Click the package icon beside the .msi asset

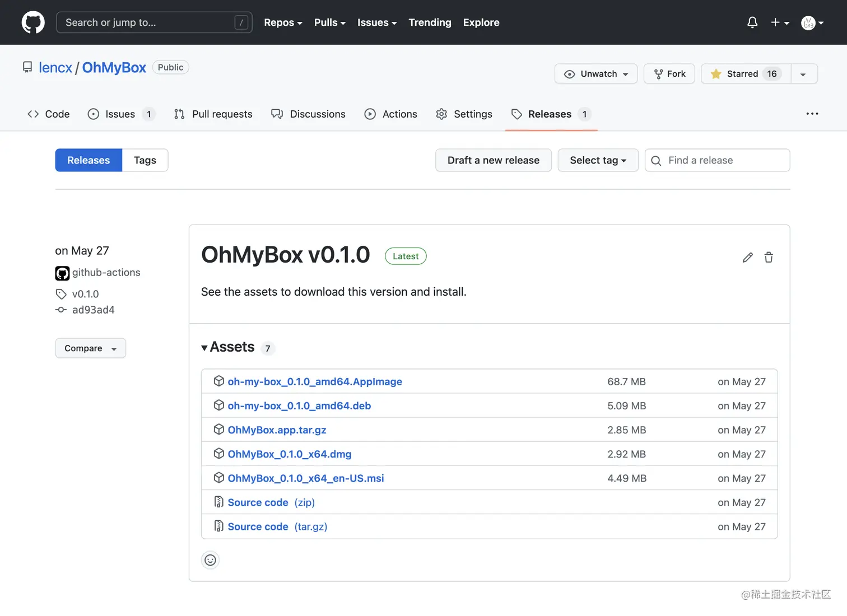click(219, 477)
